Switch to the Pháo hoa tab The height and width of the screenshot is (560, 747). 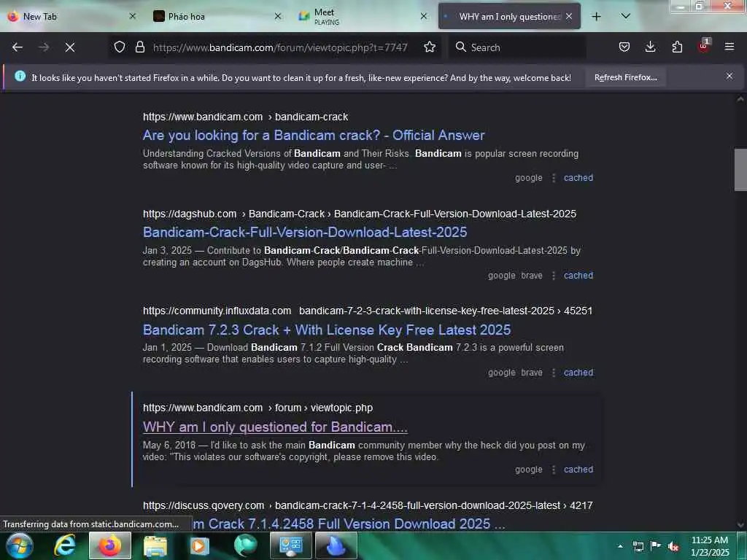tap(217, 17)
